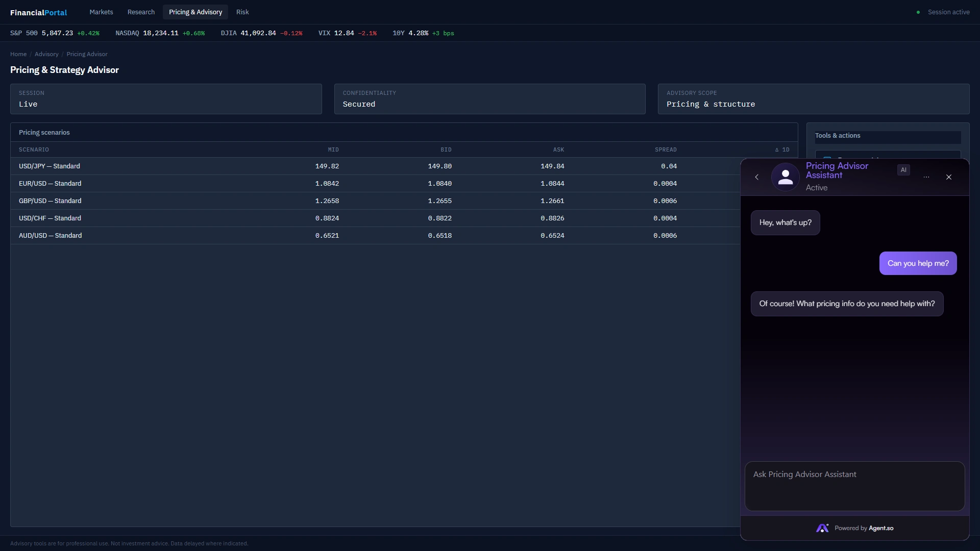Viewport: 980px width, 551px height.
Task: Click the chat back arrow icon
Action: coord(756,177)
